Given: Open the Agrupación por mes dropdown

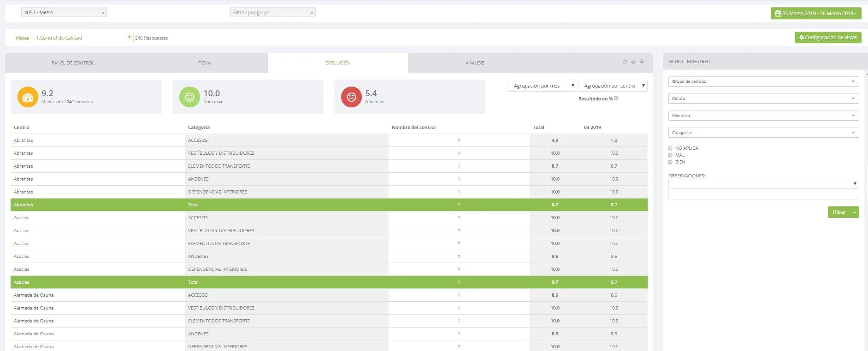Looking at the screenshot, I should 543,86.
